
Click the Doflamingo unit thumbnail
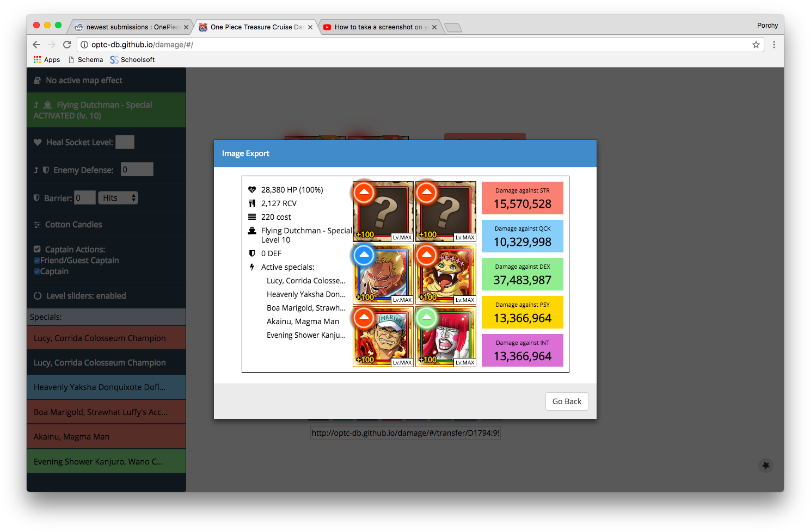pyautogui.click(x=383, y=274)
